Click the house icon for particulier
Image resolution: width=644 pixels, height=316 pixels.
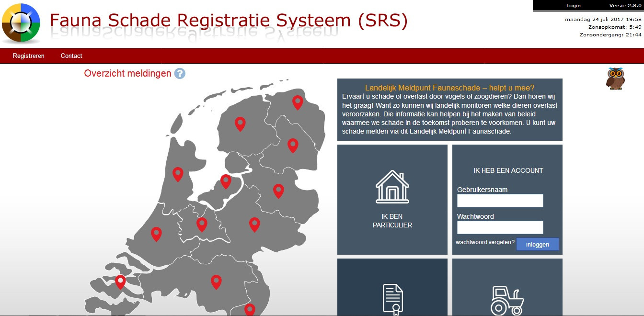coord(392,186)
